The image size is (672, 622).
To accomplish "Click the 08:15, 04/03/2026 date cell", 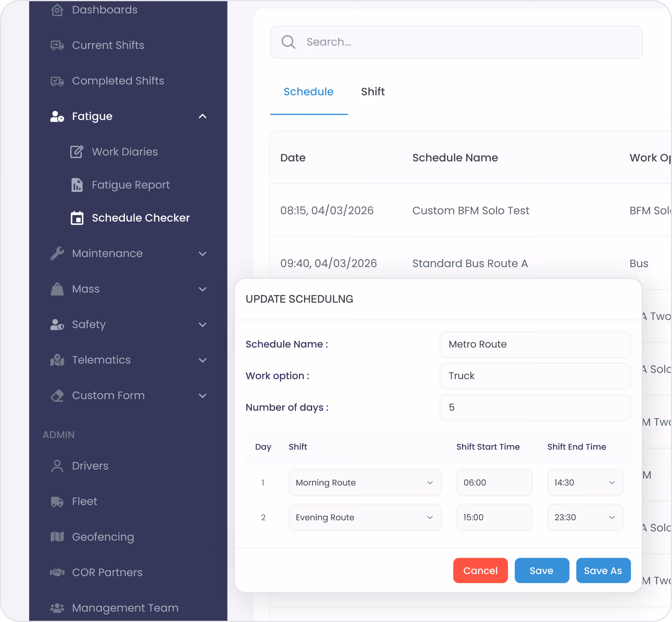I will 327,211.
